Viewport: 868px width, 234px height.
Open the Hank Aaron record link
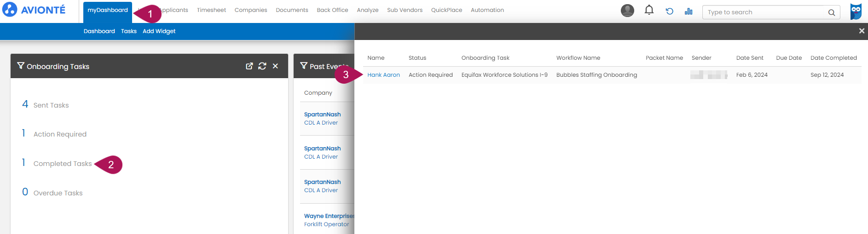383,75
